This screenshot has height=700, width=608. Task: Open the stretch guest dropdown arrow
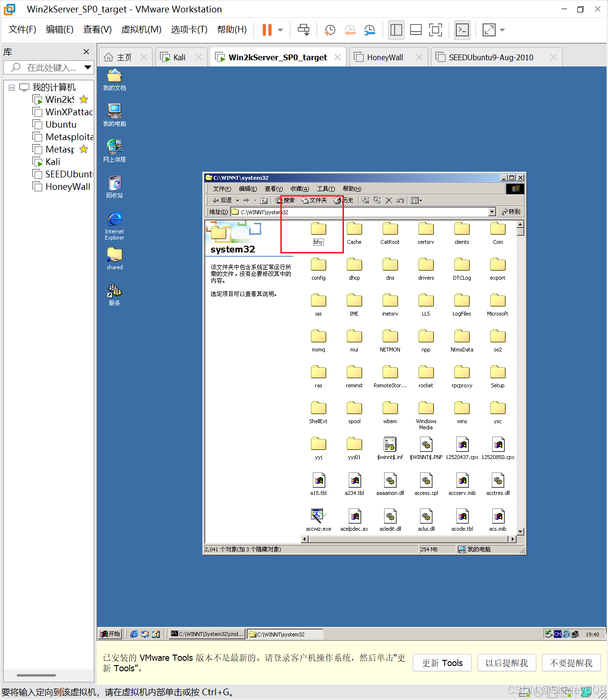pos(502,30)
